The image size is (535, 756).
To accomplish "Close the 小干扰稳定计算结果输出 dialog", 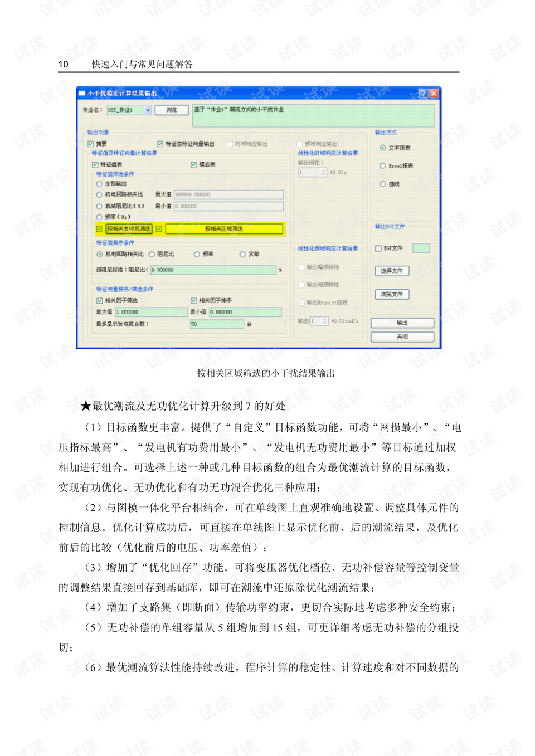I will [434, 94].
